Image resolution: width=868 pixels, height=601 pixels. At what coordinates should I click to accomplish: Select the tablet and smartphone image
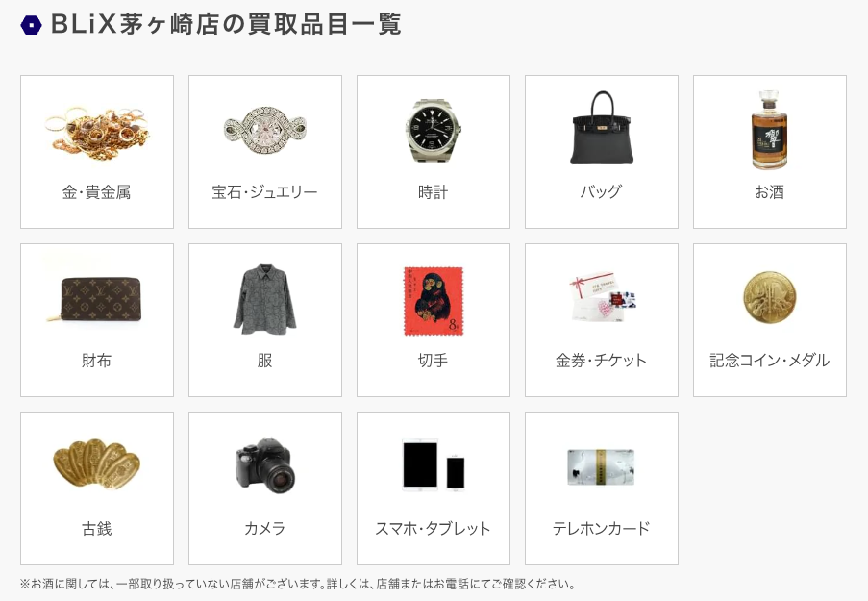434,464
